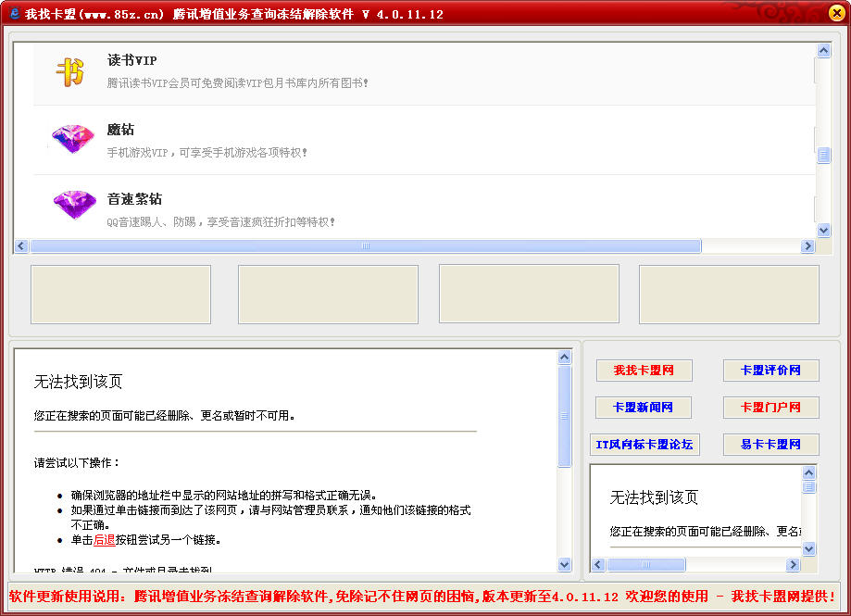
Task: Select the 音速紫钻 service title
Action: 134,199
